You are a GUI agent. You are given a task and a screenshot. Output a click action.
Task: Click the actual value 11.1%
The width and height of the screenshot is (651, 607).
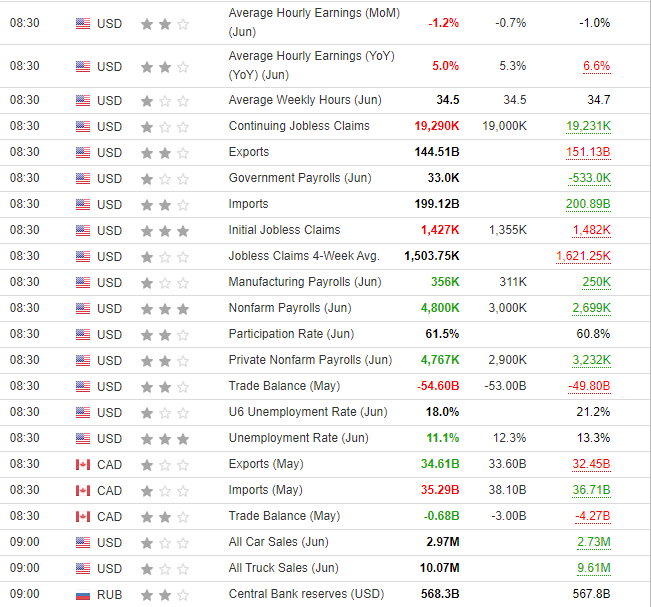pos(443,438)
